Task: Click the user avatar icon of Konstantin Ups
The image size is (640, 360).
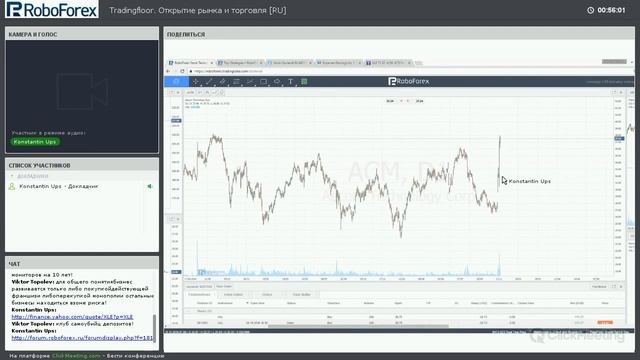Action: [12, 187]
